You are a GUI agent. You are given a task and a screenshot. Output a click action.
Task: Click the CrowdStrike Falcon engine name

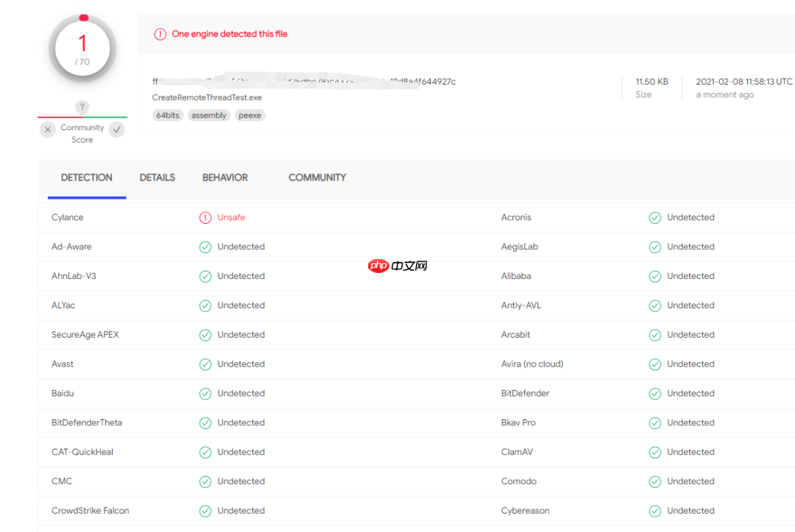pos(91,511)
